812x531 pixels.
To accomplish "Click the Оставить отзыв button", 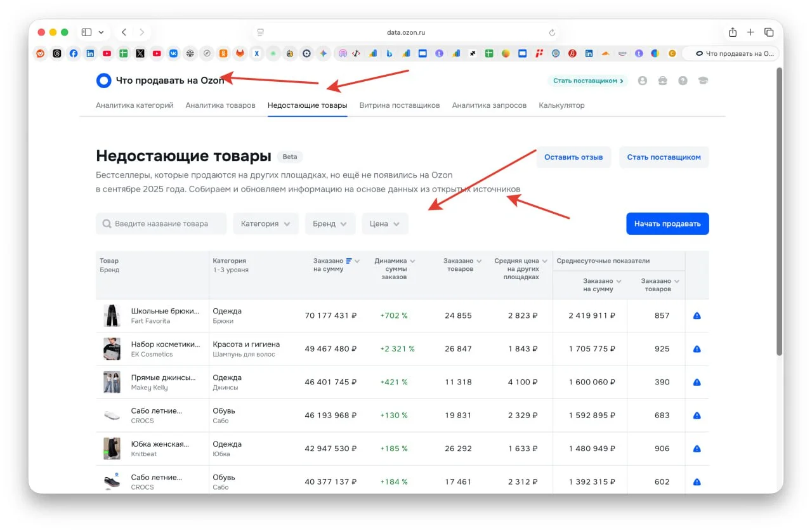I will 573,157.
